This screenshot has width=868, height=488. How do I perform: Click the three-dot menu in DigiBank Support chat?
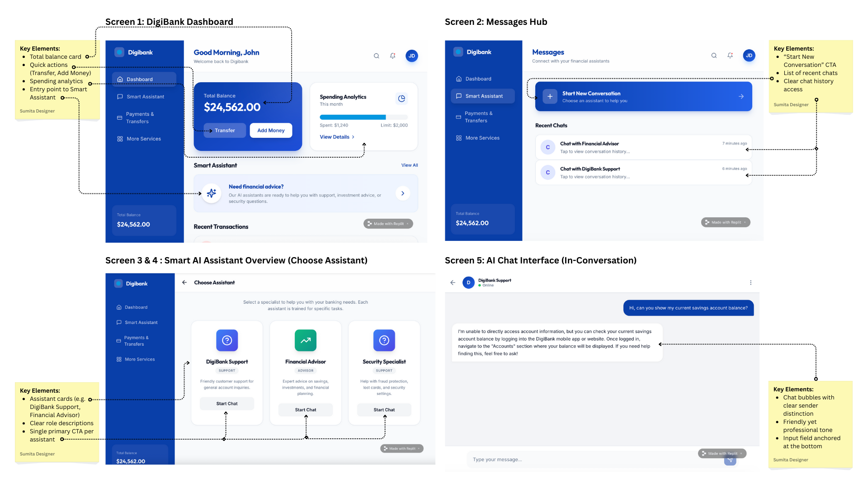[x=750, y=283]
